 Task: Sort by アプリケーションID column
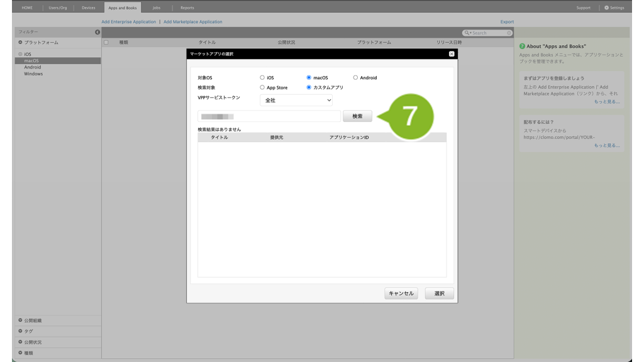tap(349, 138)
